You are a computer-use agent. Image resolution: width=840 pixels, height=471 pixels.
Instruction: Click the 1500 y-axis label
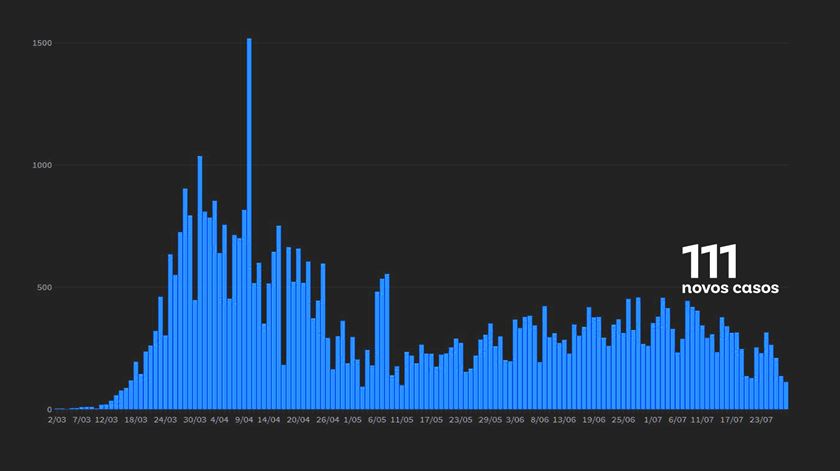42,43
